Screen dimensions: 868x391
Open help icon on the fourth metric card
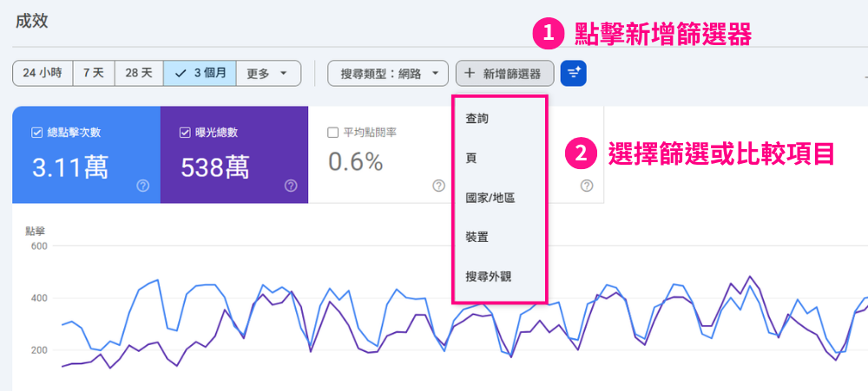[x=587, y=186]
